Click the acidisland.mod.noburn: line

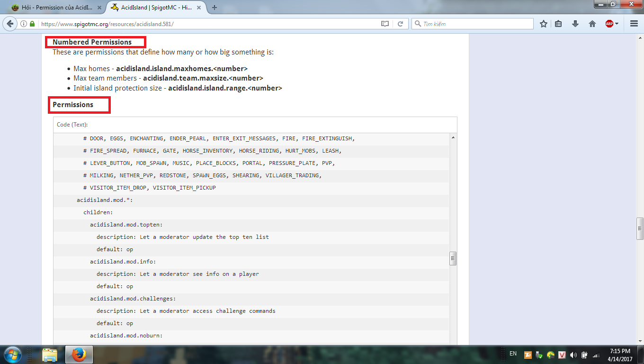126,336
